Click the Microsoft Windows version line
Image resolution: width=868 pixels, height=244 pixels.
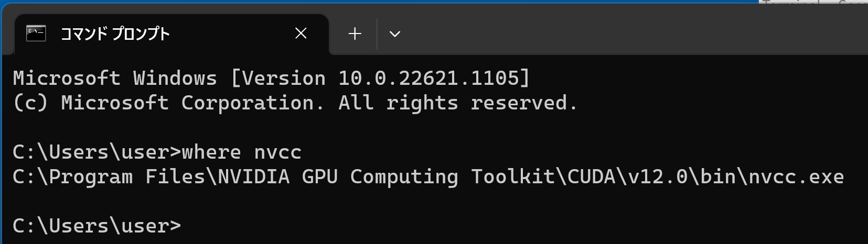pyautogui.click(x=272, y=78)
